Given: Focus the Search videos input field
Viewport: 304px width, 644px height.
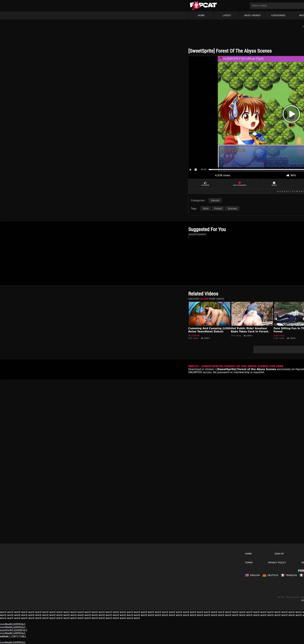Looking at the screenshot, I should [276, 6].
